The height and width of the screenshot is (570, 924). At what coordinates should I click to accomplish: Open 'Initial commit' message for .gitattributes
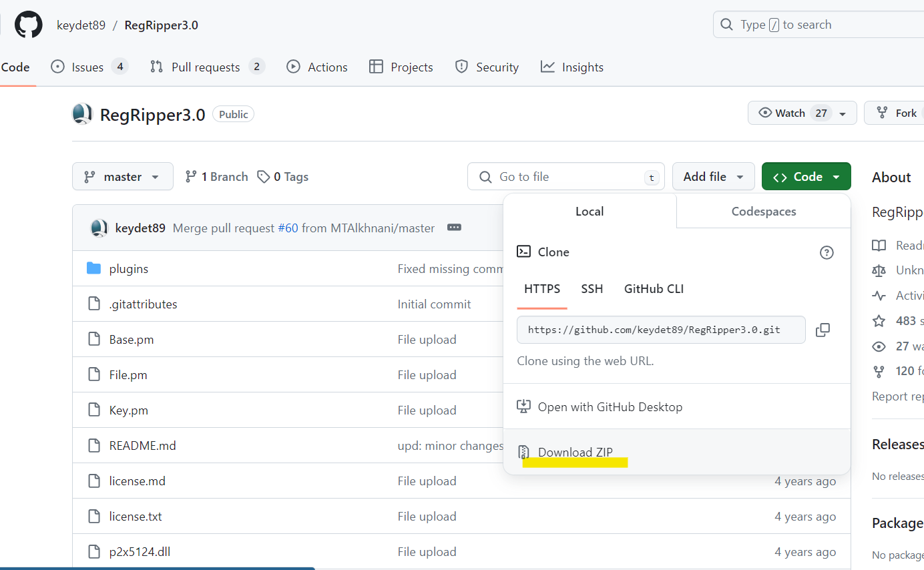pos(435,304)
